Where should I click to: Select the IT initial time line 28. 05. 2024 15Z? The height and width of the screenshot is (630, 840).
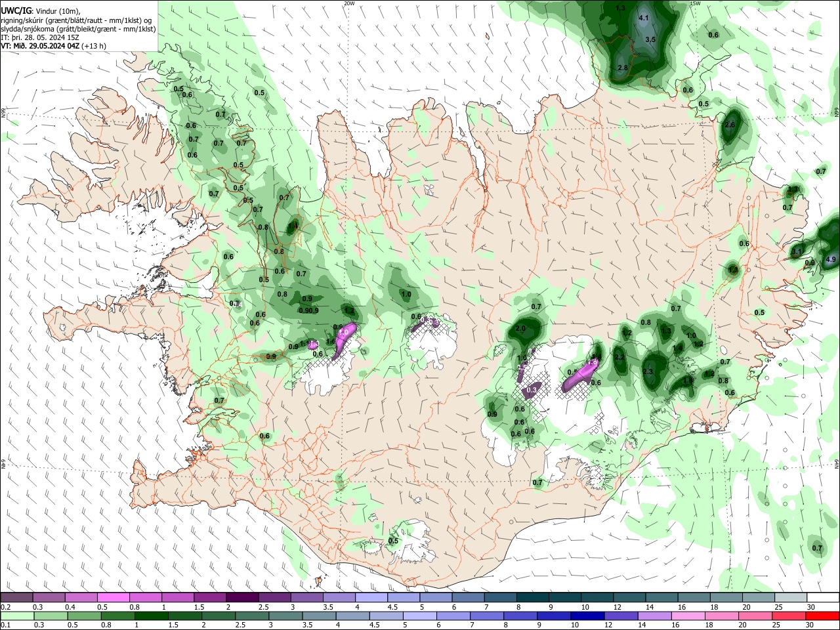(40, 37)
